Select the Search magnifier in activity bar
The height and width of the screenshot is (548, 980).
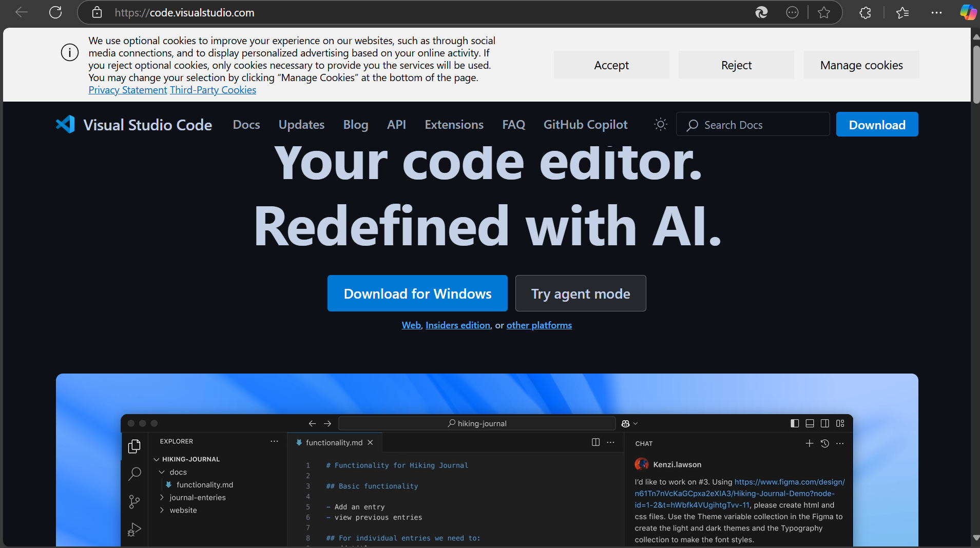point(134,474)
